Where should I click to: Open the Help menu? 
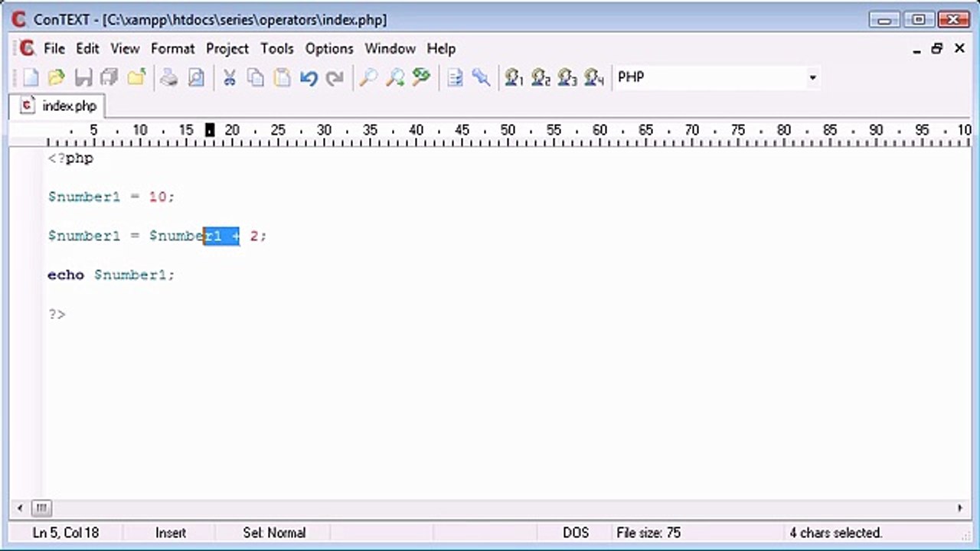[x=441, y=48]
